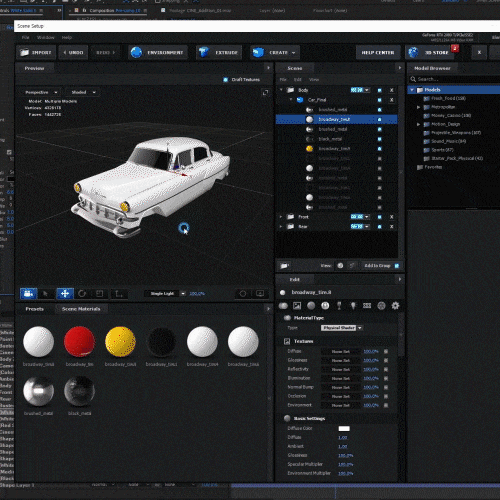Open the 3D Store button

tap(430, 53)
